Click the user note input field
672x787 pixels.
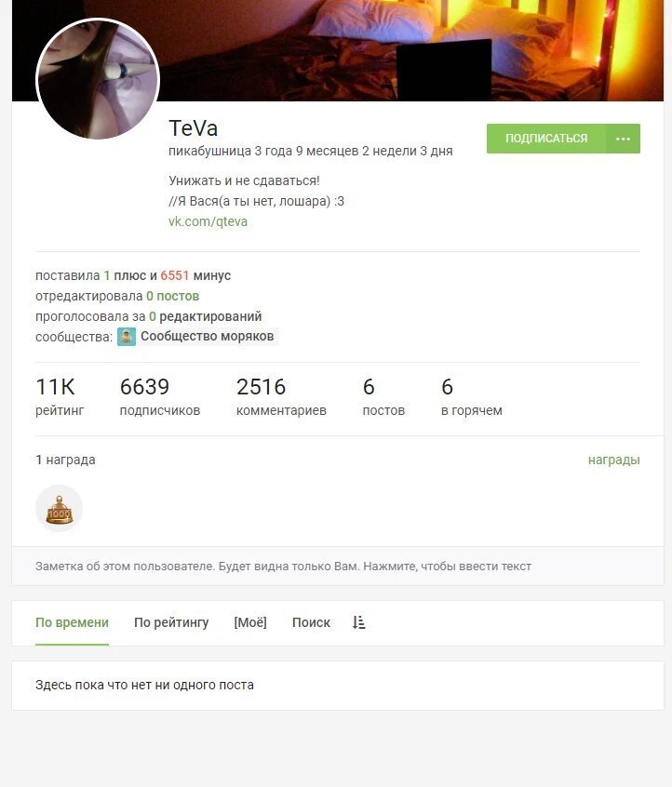[338, 567]
